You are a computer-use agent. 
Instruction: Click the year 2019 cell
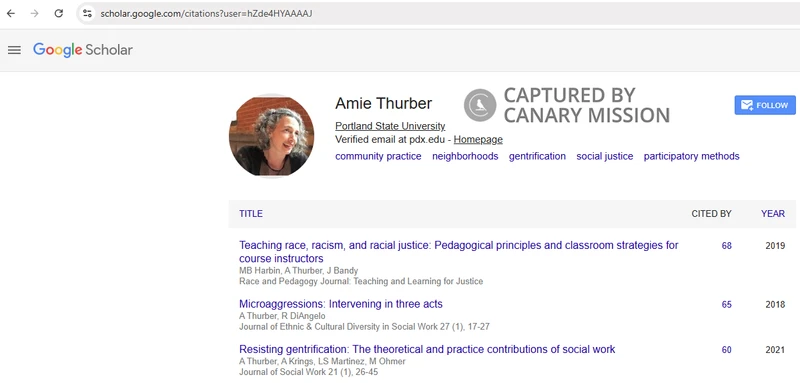775,246
